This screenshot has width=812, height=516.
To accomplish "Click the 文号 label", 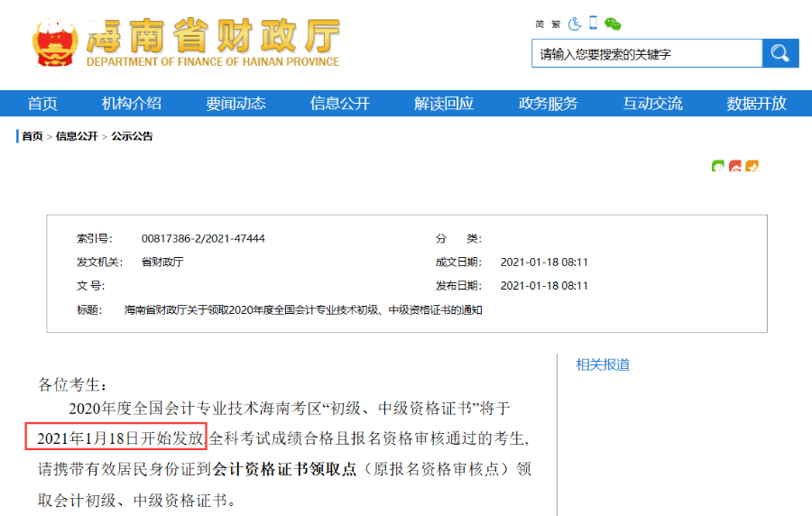I will (x=90, y=286).
